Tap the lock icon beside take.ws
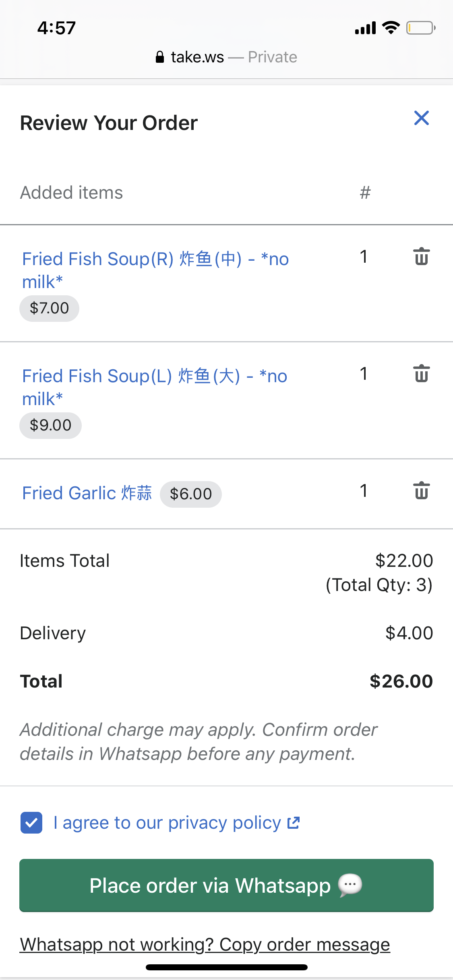 [x=160, y=57]
